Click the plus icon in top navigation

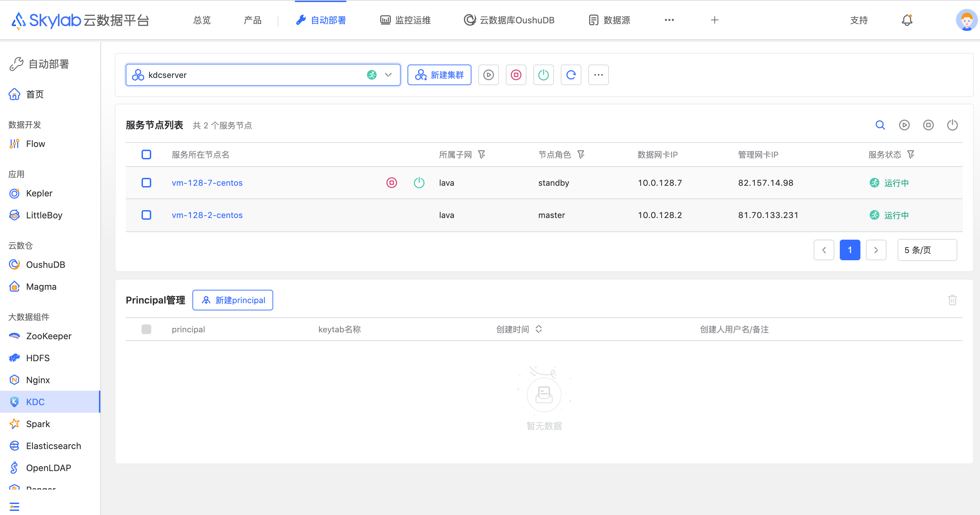tap(714, 20)
